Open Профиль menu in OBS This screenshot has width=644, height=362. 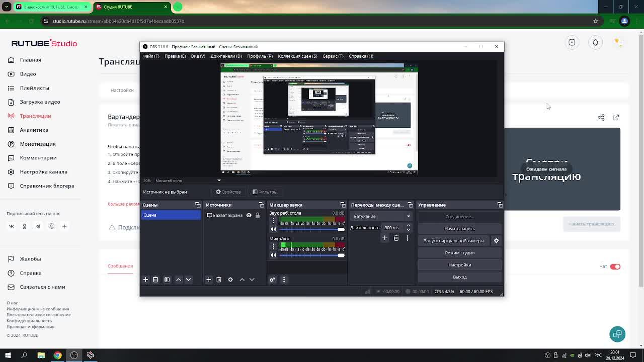(x=260, y=56)
